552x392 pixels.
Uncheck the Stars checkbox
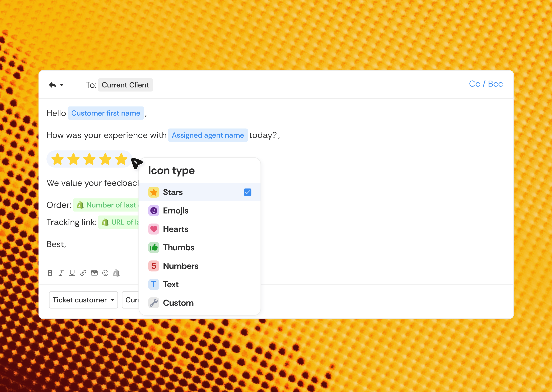pos(247,192)
